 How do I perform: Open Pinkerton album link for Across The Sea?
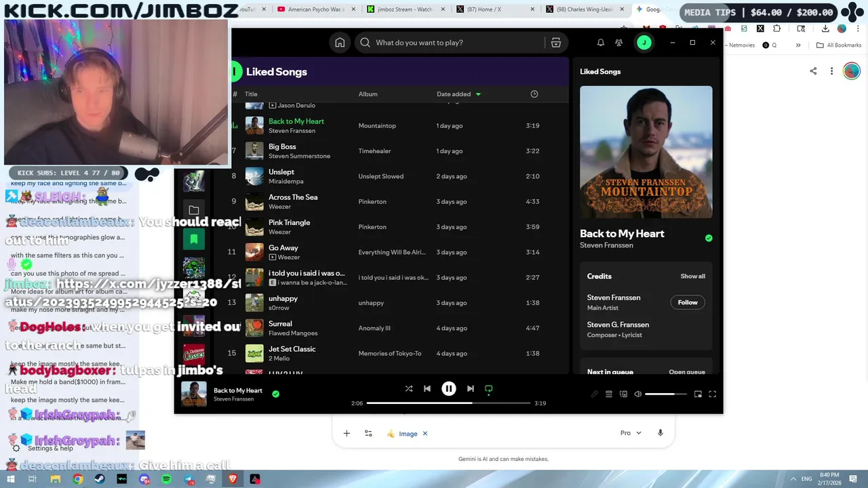click(372, 202)
